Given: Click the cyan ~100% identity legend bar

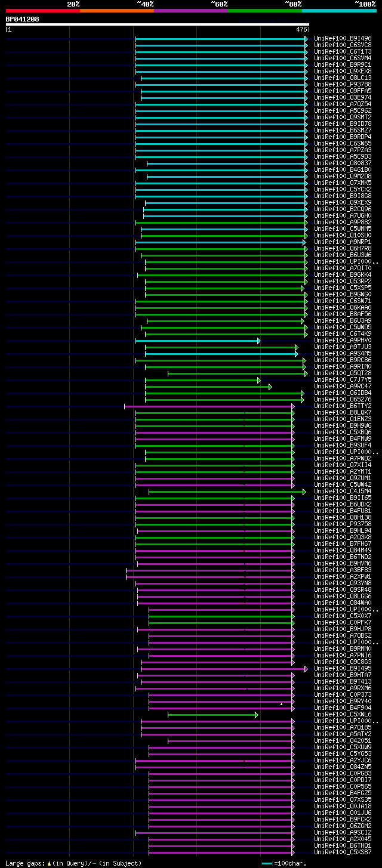Looking at the screenshot, I should [x=339, y=11].
